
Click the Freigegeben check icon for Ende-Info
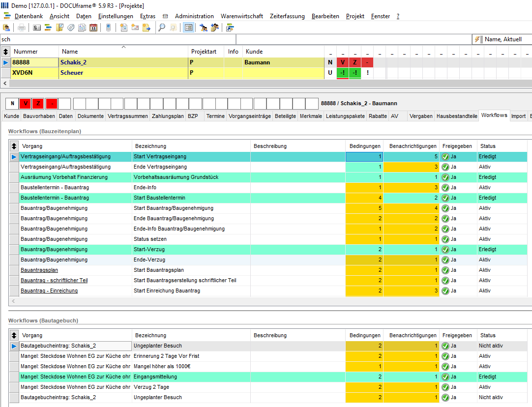pyautogui.click(x=445, y=188)
